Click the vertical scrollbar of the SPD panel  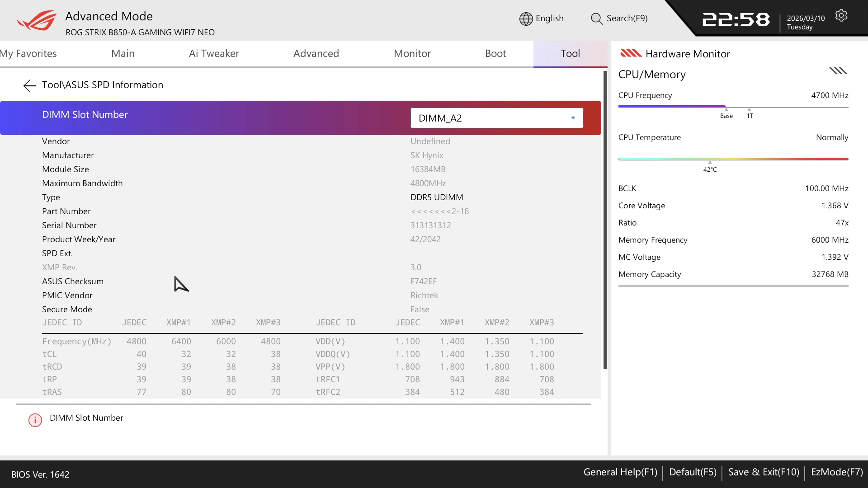pos(605,220)
